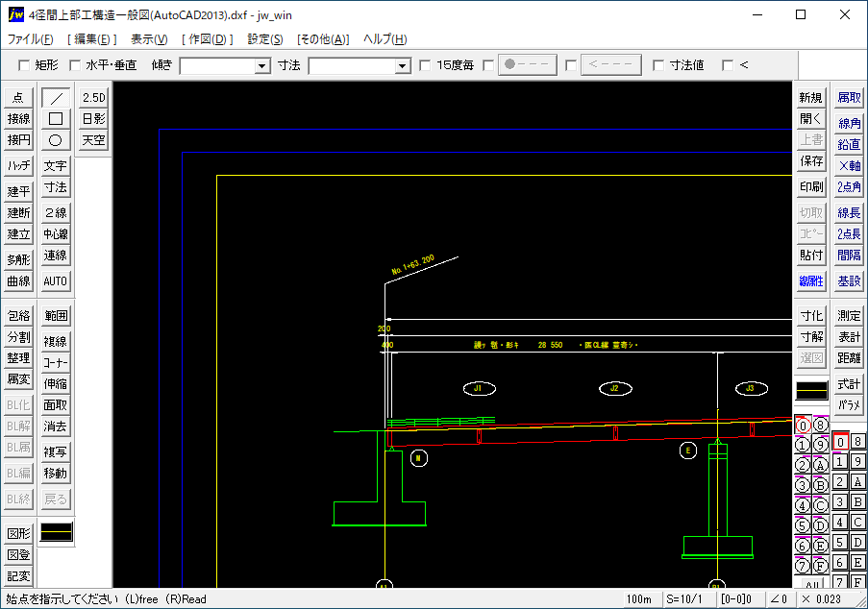The width and height of the screenshot is (868, 609).
Task: Open the その他(A) menu
Action: coord(323,39)
